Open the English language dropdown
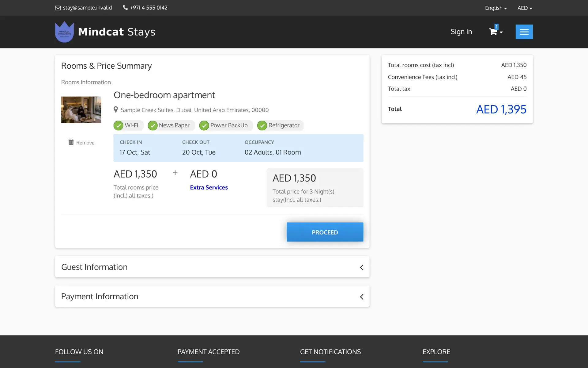Screen dimensions: 588x368 click(496, 8)
